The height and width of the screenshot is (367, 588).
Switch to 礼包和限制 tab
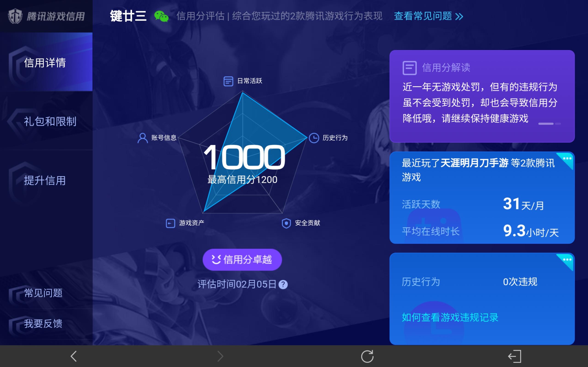click(x=50, y=121)
